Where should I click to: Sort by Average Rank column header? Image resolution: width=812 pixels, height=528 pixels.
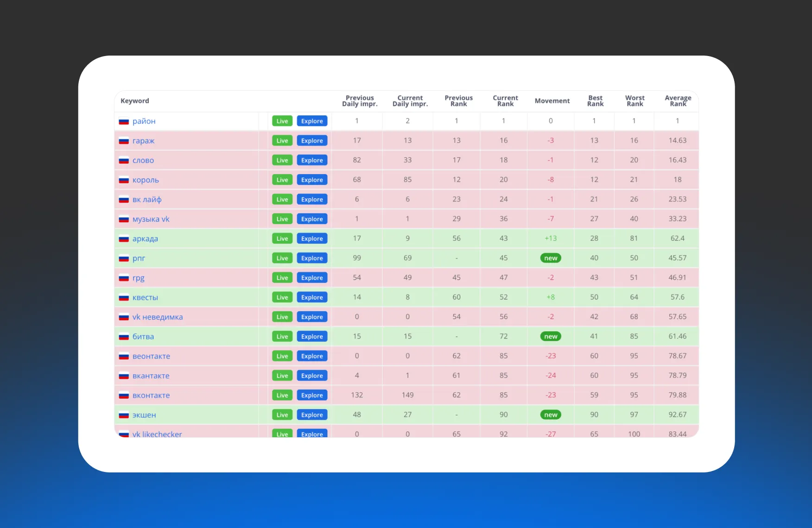(x=678, y=101)
